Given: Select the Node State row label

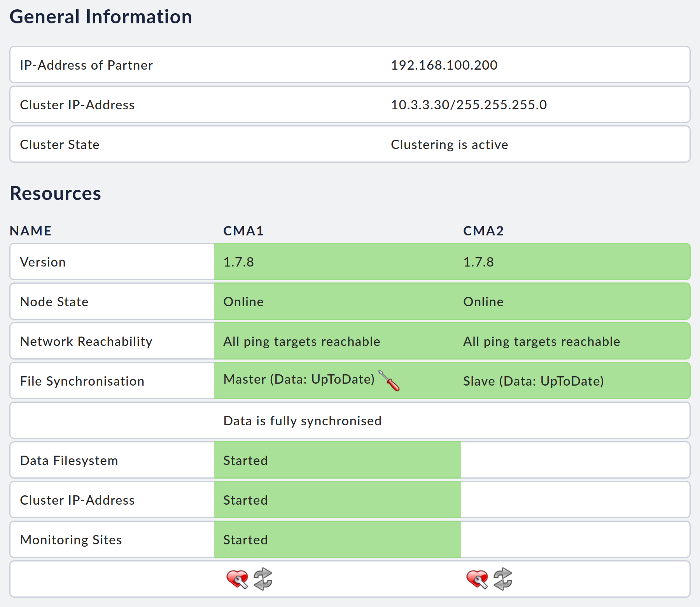Looking at the screenshot, I should click(x=54, y=302).
